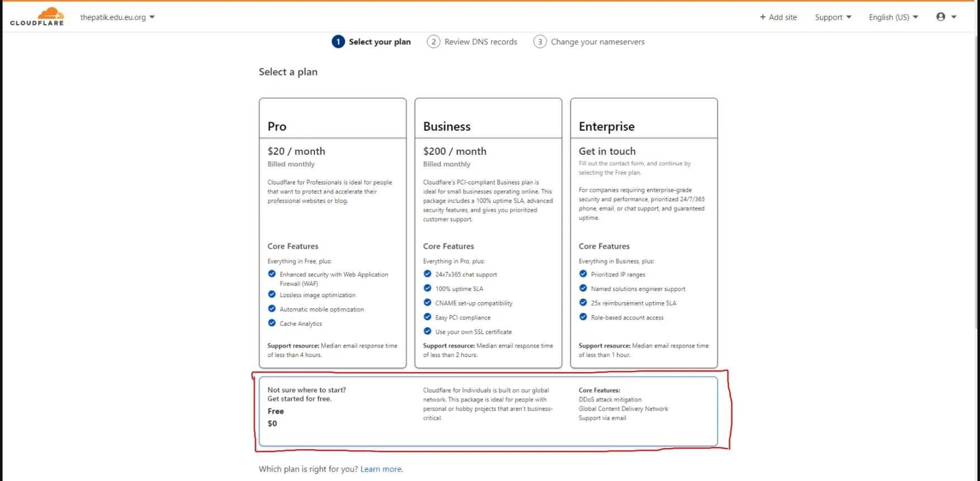The height and width of the screenshot is (481, 980).
Task: Select the Pro plan card
Action: (333, 233)
